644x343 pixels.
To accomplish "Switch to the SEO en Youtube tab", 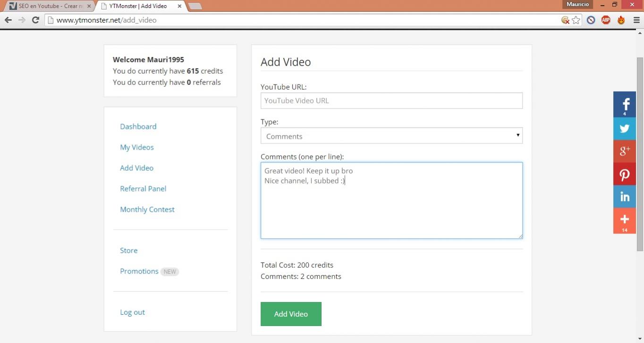I will pos(47,6).
